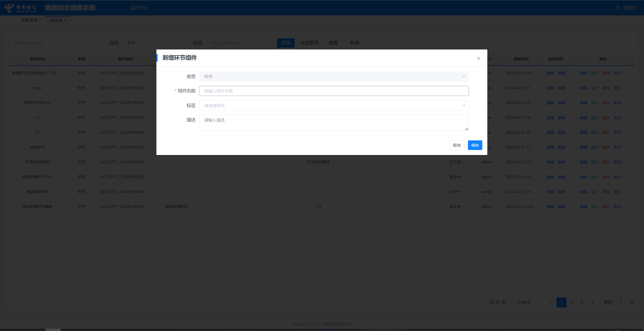Open the 类型 filter dropdown showing 环节

155,43
